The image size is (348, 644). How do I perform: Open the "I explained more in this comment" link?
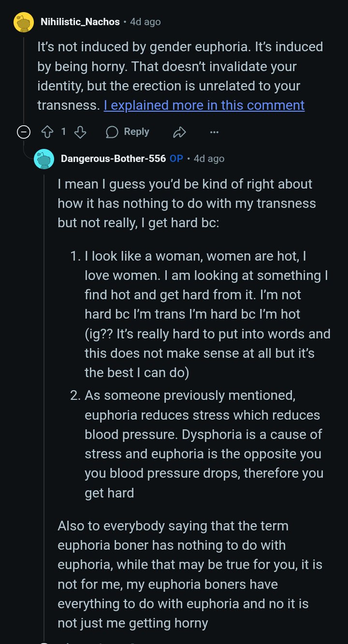pos(204,105)
